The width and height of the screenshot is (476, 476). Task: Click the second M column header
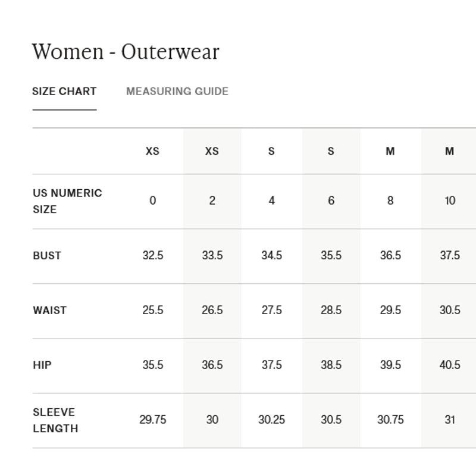click(450, 151)
